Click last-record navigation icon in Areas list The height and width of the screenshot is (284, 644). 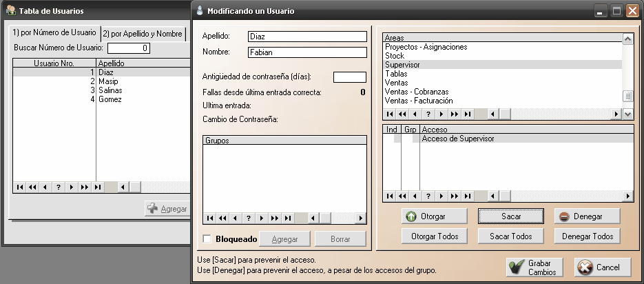[468, 114]
